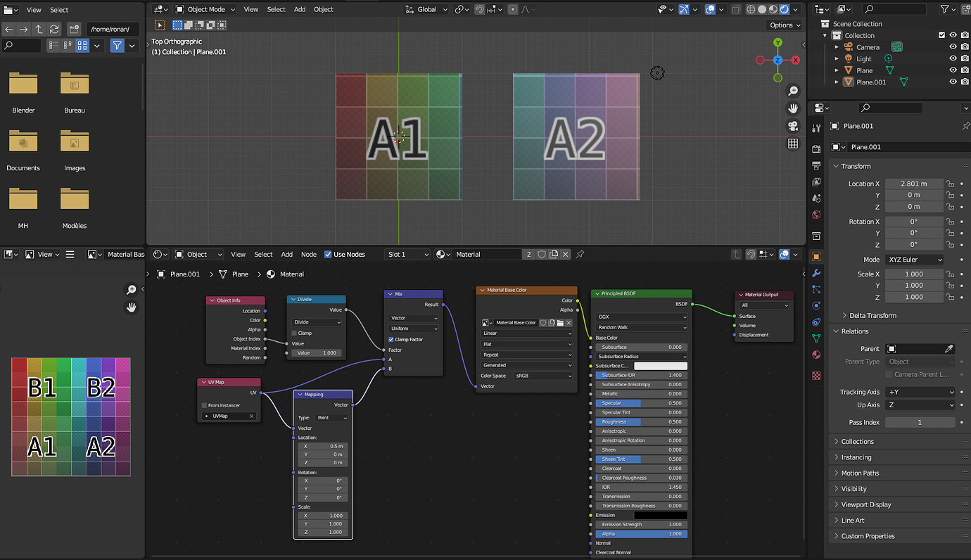Toggle the file browser filter funnel icon
The width and height of the screenshot is (971, 560).
[x=117, y=45]
